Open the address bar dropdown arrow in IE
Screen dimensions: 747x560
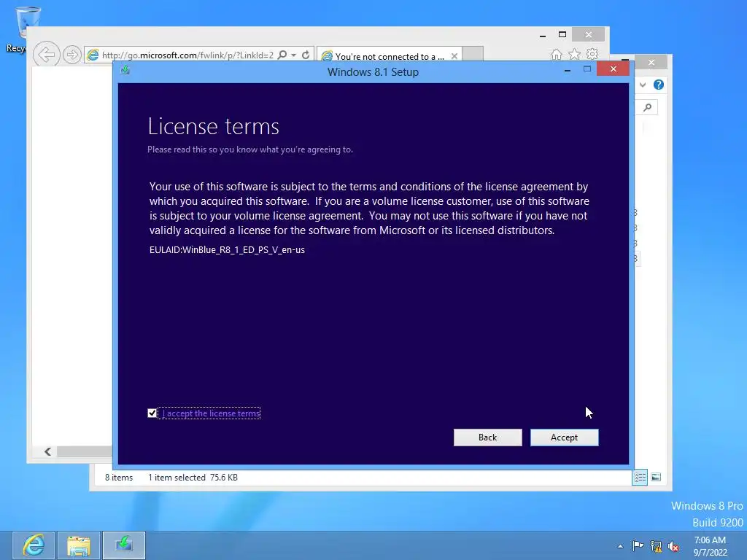tap(293, 55)
